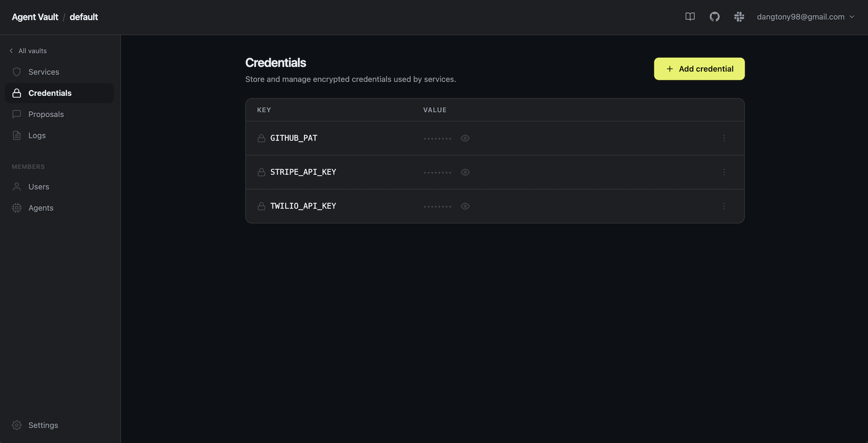Open the TWILIO_API_KEY row options menu

724,206
